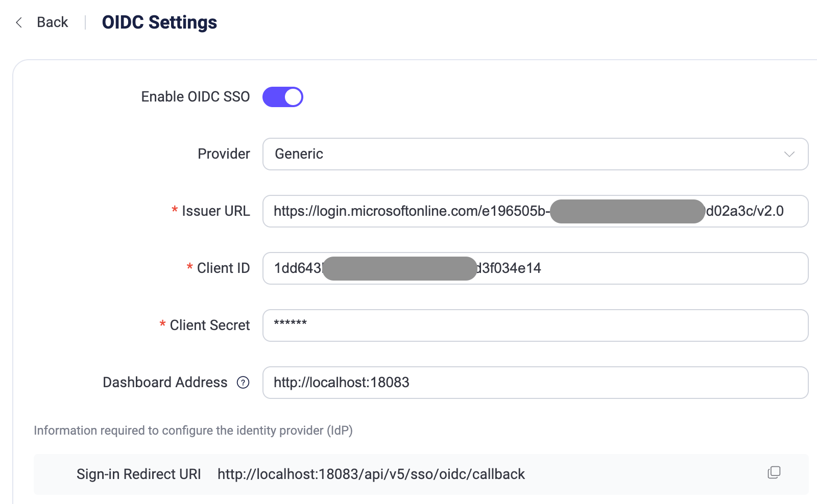
Task: Click the masked Client Secret asterisks
Action: click(290, 323)
